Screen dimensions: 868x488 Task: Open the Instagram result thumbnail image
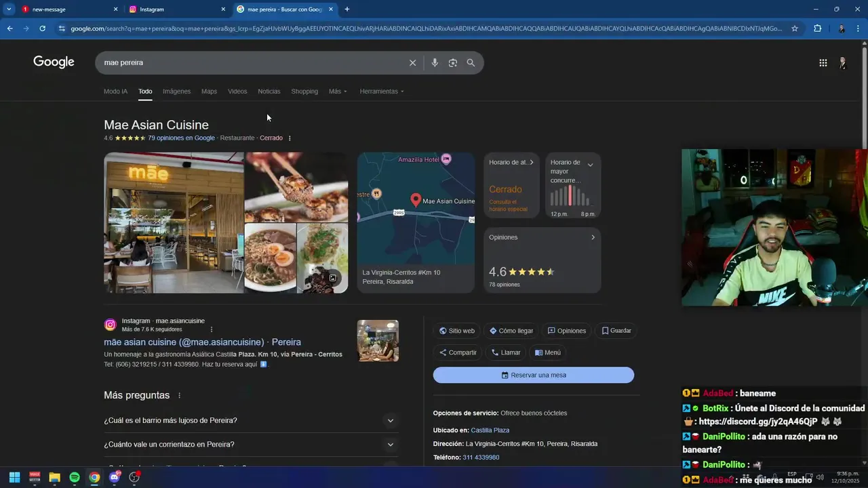tap(378, 341)
